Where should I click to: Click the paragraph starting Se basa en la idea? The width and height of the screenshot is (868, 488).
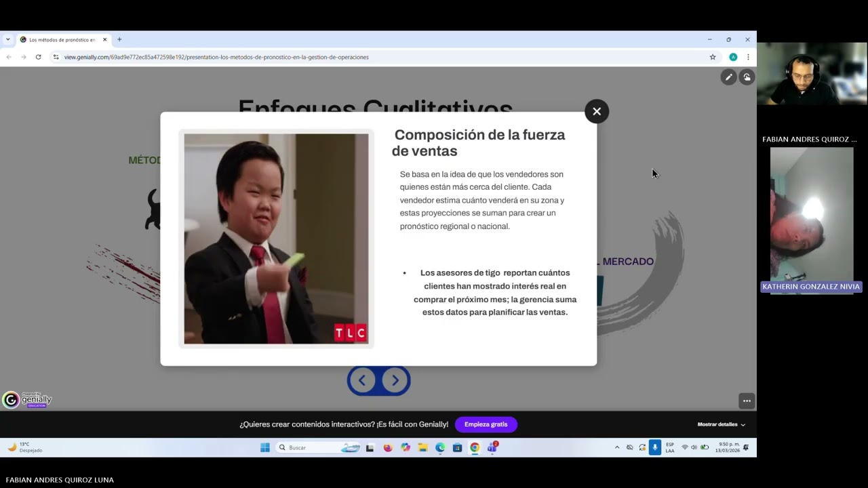pos(481,200)
